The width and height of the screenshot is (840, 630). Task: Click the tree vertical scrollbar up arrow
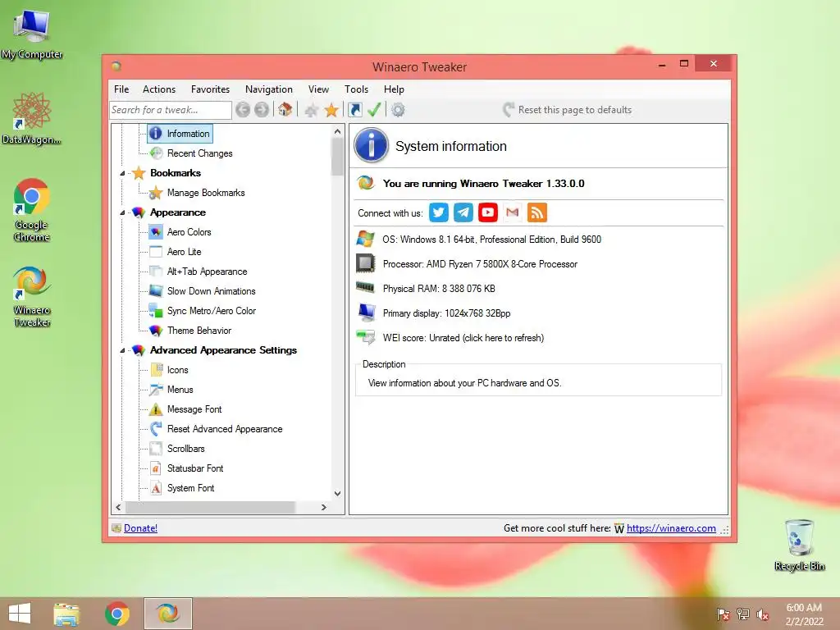337,131
